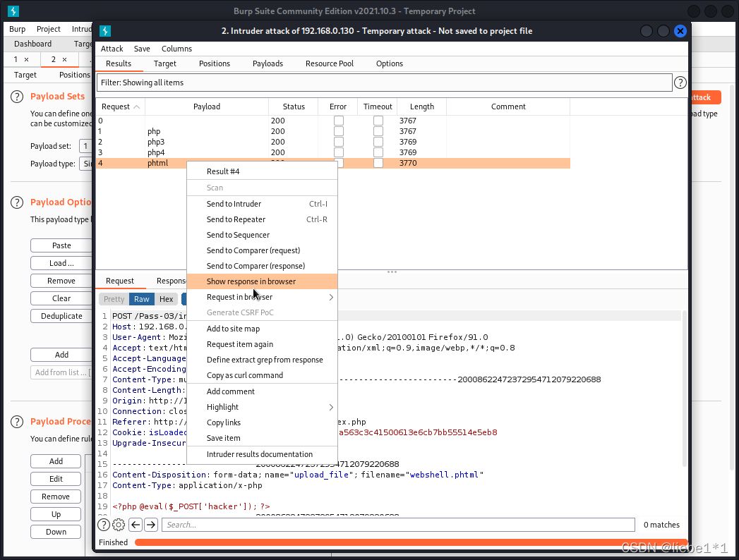Click the orange attack progress bar
This screenshot has width=739, height=560.
click(x=411, y=542)
